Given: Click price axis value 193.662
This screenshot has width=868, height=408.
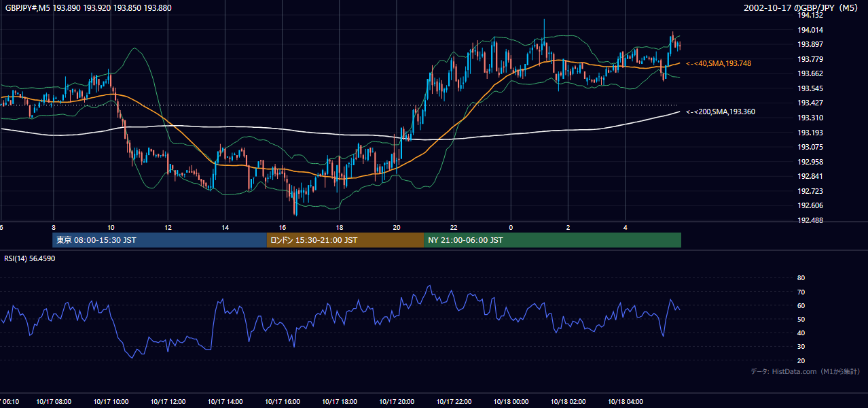Looking at the screenshot, I should 810,74.
